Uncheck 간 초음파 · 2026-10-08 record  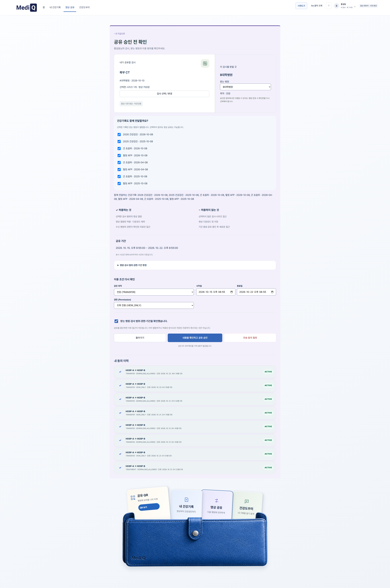119,148
